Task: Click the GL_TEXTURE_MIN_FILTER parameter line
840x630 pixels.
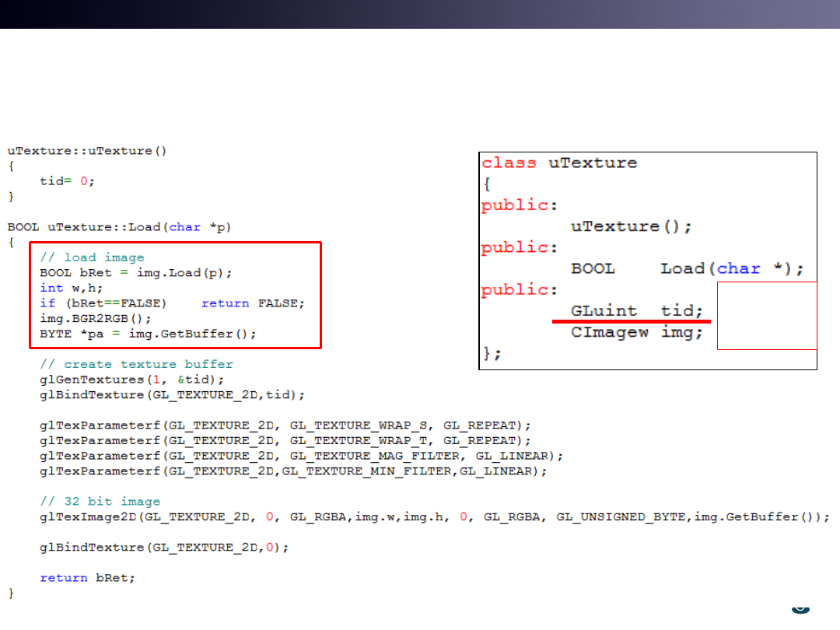Action: coord(293,471)
